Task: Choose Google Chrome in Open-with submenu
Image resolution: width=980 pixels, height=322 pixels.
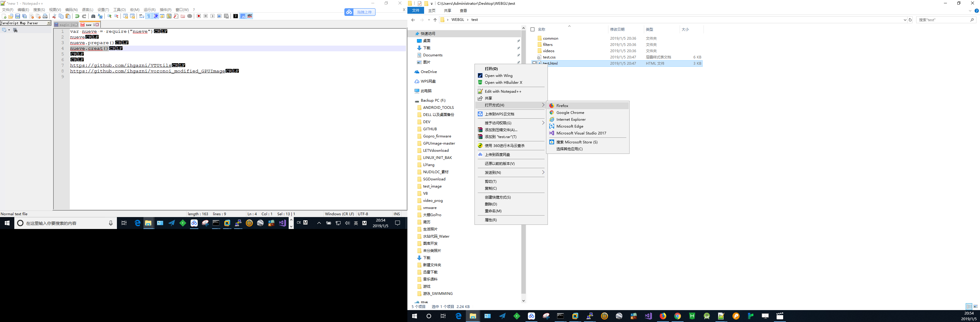Action: [x=570, y=112]
